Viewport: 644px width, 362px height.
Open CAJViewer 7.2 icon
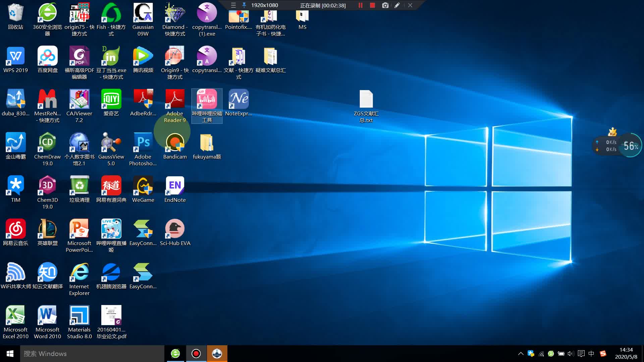coord(79,99)
